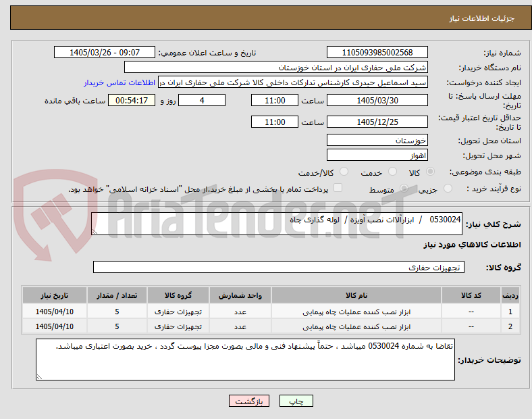Click the ردیف column header

(x=510, y=295)
